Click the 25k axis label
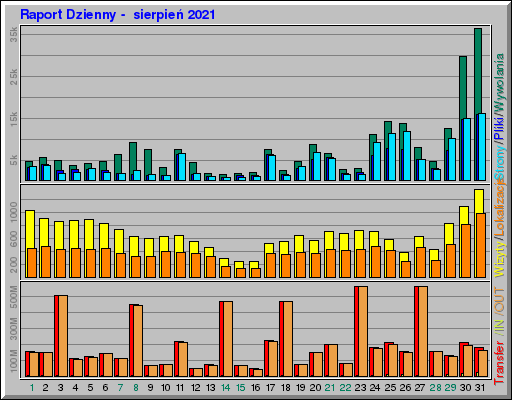This screenshot has height=400, width=512. tap(14, 77)
